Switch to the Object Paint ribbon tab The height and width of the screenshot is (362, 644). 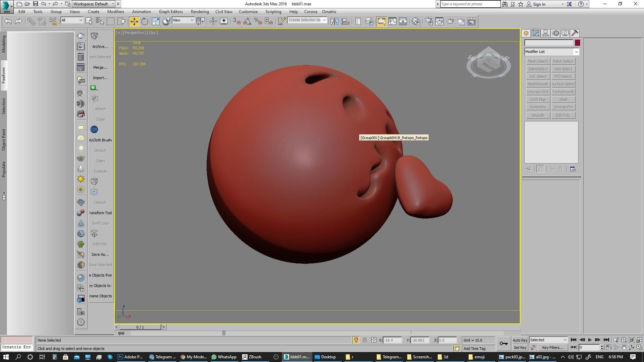coord(4,140)
